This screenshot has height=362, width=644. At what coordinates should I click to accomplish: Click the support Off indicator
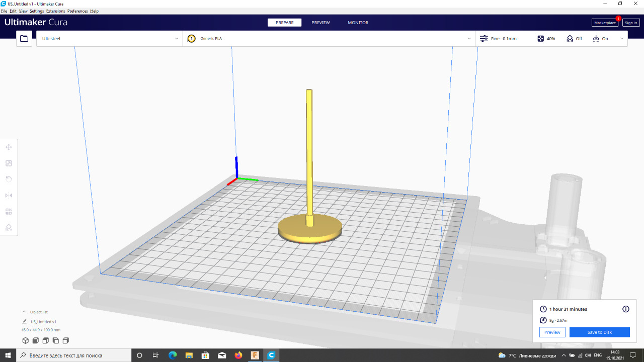574,39
